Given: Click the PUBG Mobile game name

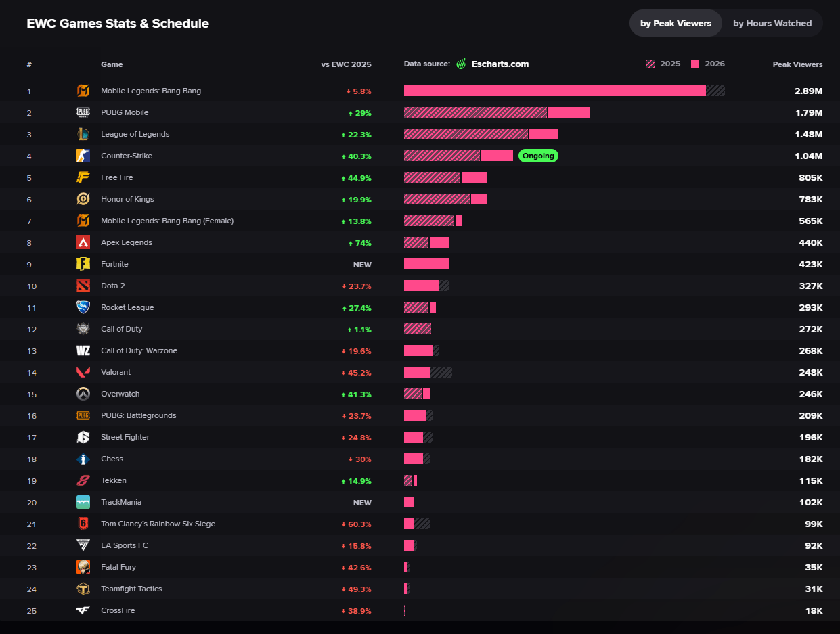Looking at the screenshot, I should [125, 112].
